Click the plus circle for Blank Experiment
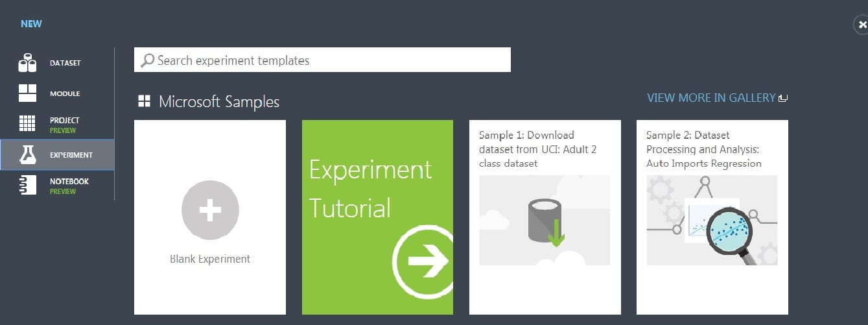This screenshot has width=868, height=325. click(x=210, y=211)
